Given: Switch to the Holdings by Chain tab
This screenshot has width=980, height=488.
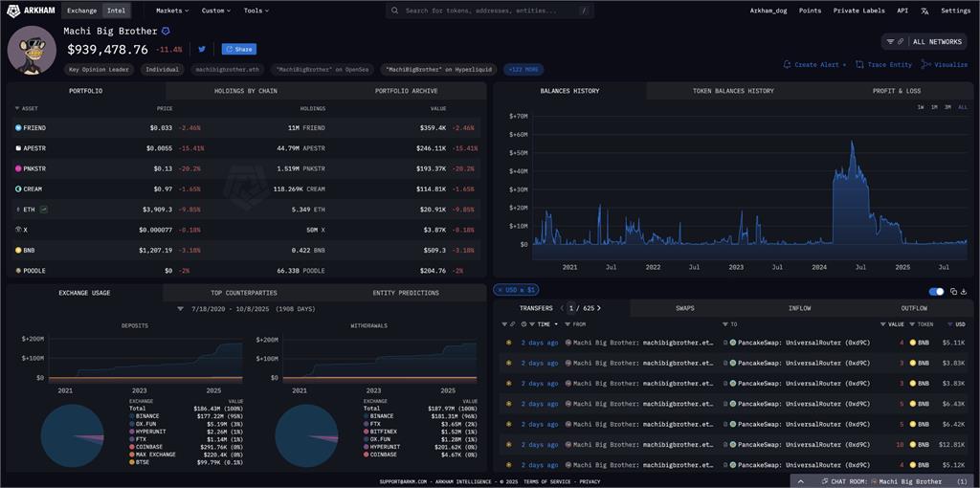Looking at the screenshot, I should pos(245,91).
